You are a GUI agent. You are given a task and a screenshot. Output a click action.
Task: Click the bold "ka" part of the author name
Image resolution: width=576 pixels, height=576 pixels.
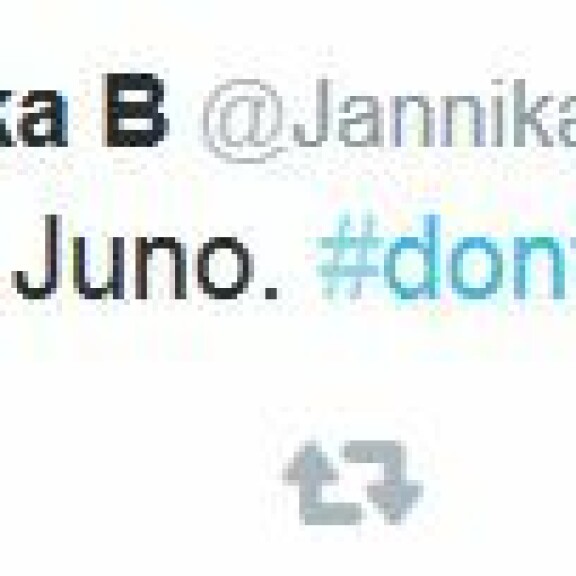(34, 116)
